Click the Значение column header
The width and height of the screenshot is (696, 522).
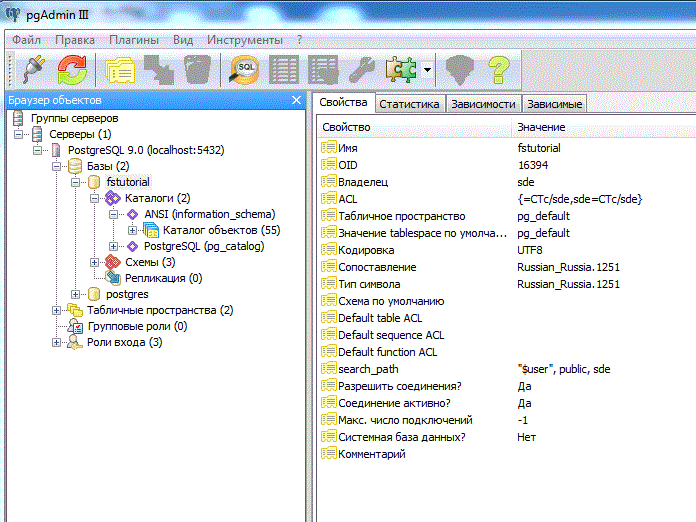pos(541,127)
